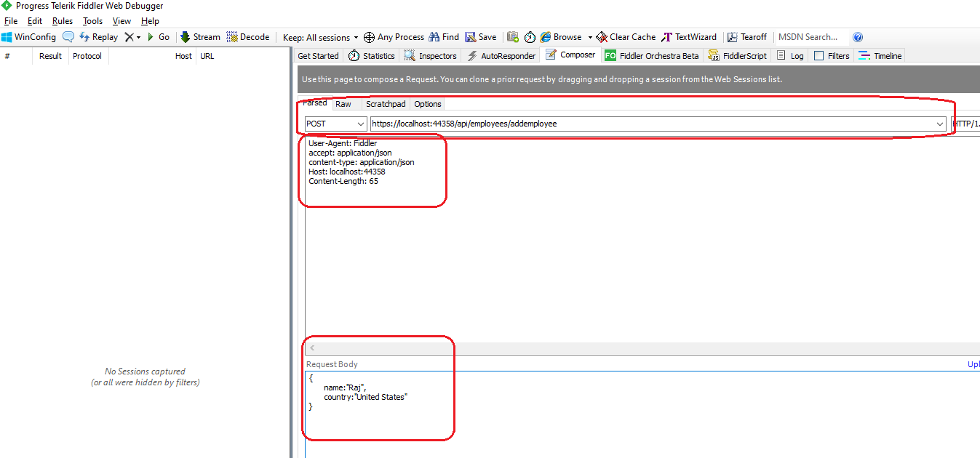Image resolution: width=980 pixels, height=458 pixels.
Task: Toggle Stream mode in toolbar
Action: (x=200, y=37)
